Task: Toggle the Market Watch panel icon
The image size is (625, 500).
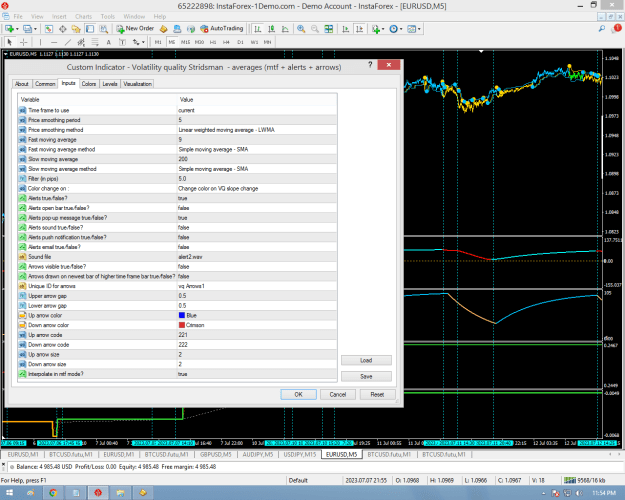Action: point(49,29)
